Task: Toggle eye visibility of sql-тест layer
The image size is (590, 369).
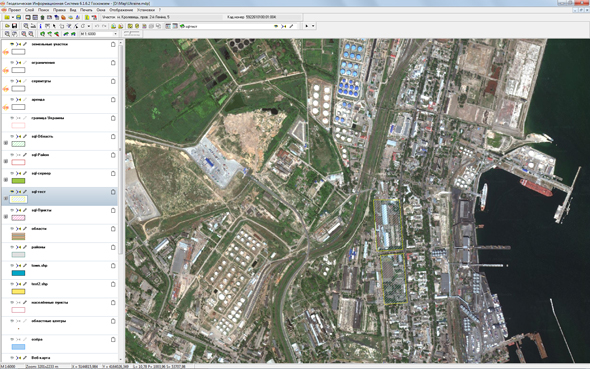Action: (12, 192)
